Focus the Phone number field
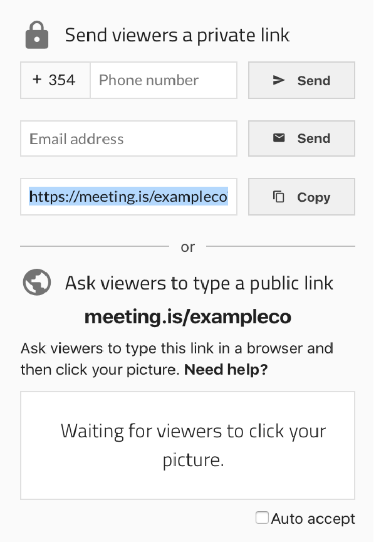Viewport: 374px width, 542px height. click(x=163, y=80)
